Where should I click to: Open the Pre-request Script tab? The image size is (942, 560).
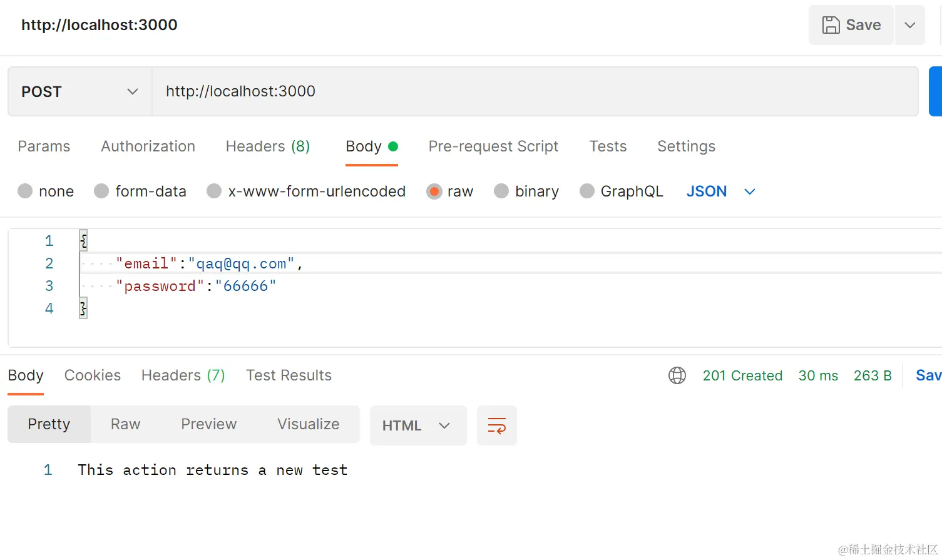tap(493, 146)
